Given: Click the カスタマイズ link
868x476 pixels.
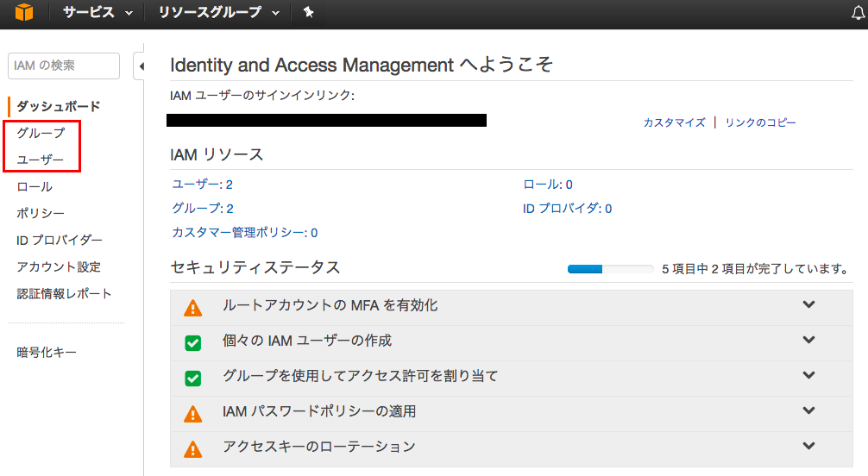Looking at the screenshot, I should pyautogui.click(x=674, y=122).
